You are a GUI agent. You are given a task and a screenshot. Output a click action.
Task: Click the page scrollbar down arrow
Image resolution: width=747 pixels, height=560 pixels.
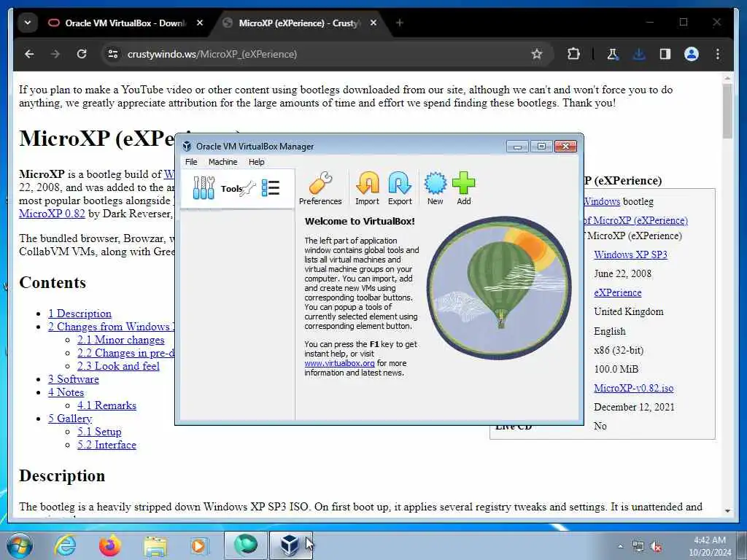(727, 511)
